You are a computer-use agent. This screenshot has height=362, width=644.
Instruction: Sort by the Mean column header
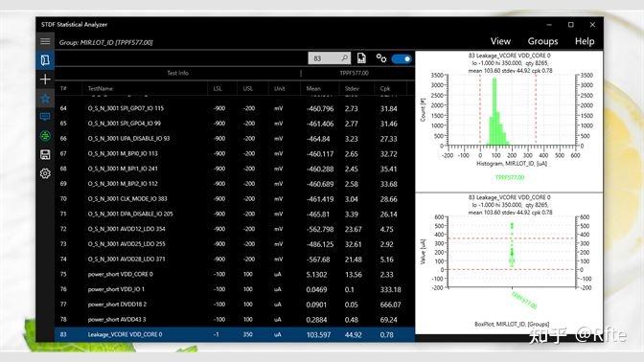pos(313,89)
